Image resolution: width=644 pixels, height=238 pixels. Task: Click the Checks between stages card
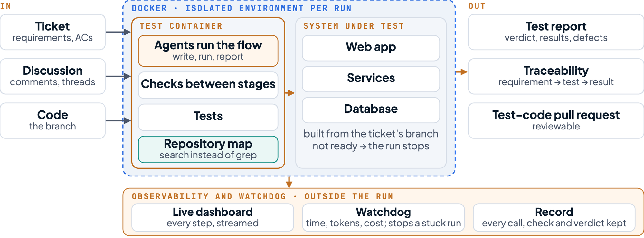click(x=208, y=85)
